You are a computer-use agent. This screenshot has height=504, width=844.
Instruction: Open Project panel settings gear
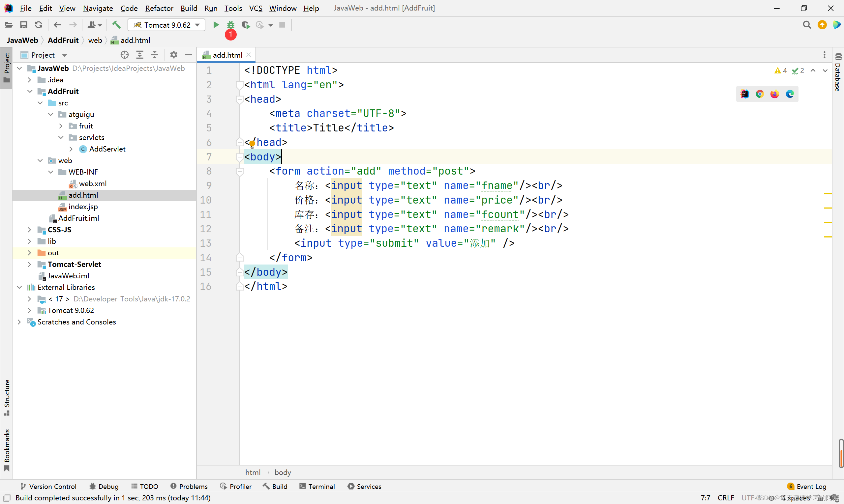pyautogui.click(x=174, y=55)
